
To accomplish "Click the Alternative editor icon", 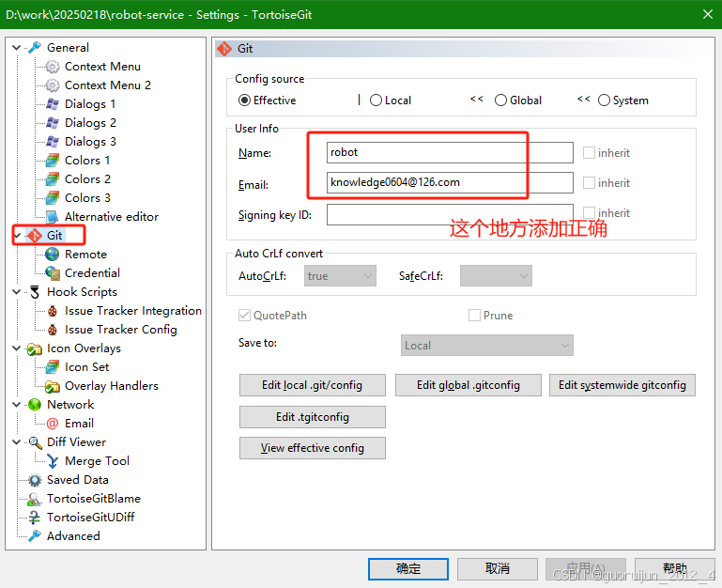I will [x=53, y=217].
